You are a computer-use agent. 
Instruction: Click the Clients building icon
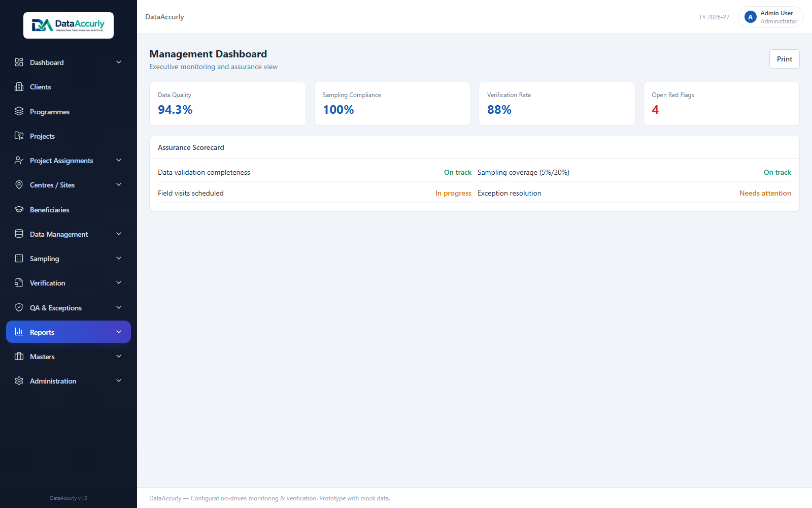tap(19, 87)
